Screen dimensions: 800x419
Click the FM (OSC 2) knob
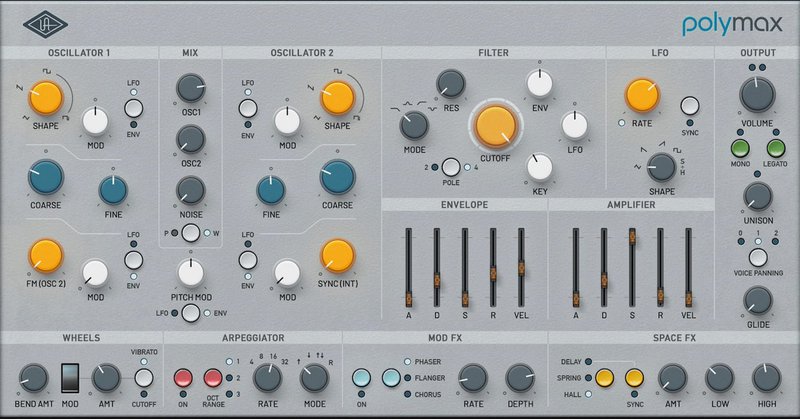click(45, 256)
